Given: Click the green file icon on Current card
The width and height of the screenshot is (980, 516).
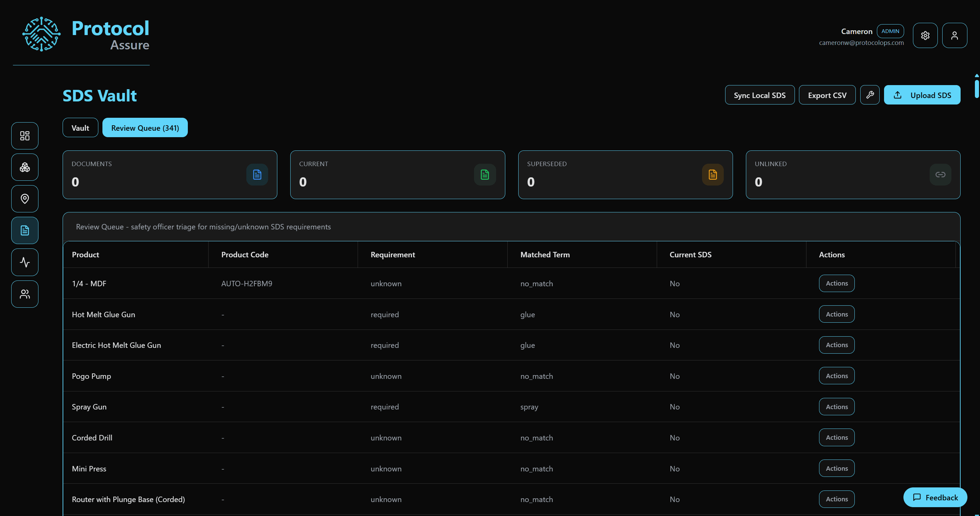Looking at the screenshot, I should click(485, 174).
